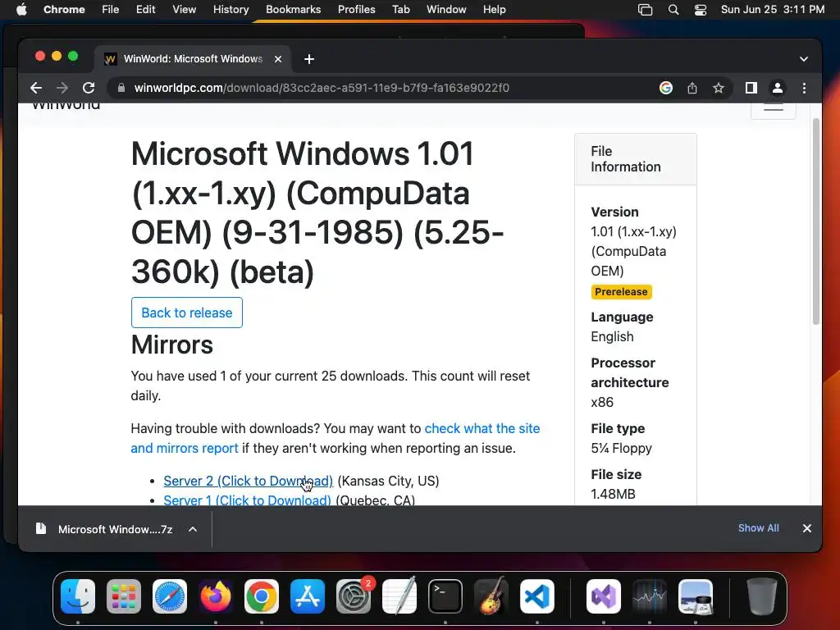Screen dimensions: 840x630
Task: Click Chrome icon in the Dock
Action: pos(262,596)
